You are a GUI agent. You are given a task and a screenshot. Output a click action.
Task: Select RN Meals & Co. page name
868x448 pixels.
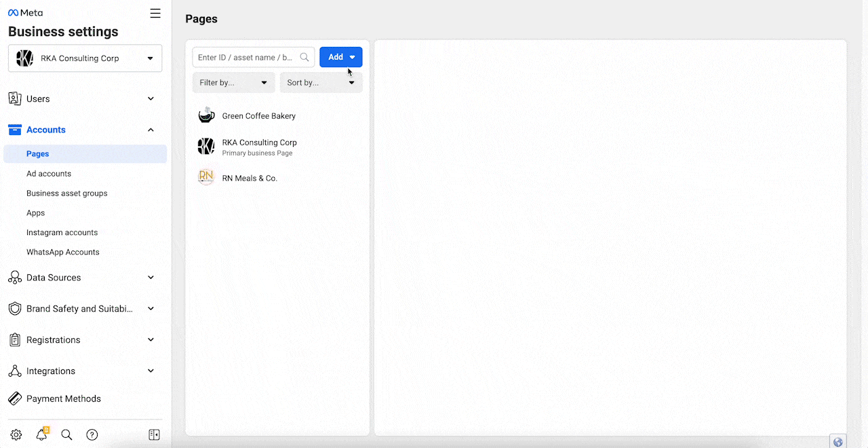click(x=250, y=179)
